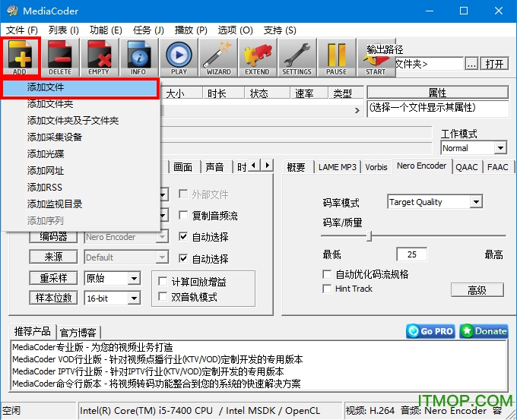The width and height of the screenshot is (517, 420).
Task: Click the Go PRO button
Action: pos(430,331)
